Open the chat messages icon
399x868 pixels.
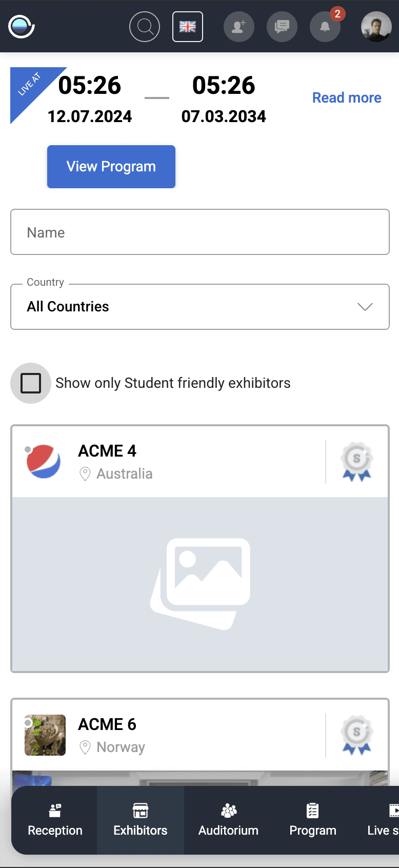click(x=282, y=27)
